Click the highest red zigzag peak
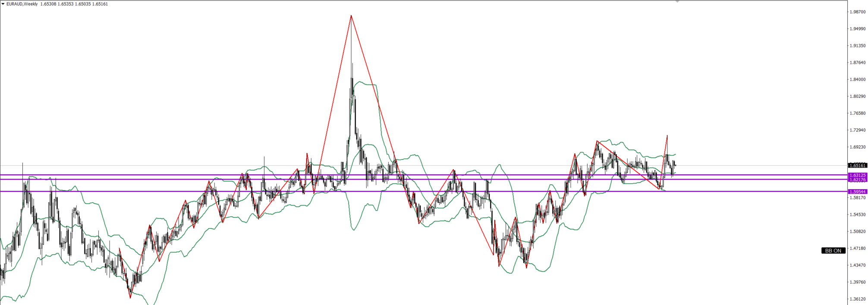This screenshot has width=868, height=305. point(351,16)
